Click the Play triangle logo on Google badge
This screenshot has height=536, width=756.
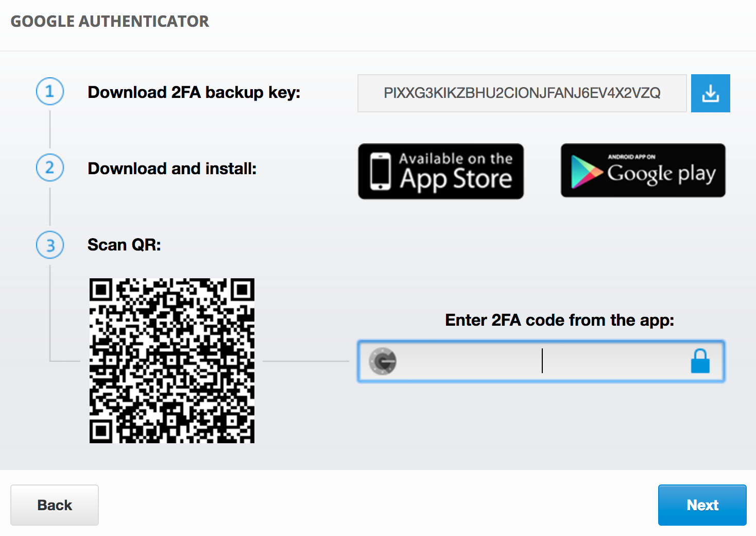pyautogui.click(x=587, y=172)
